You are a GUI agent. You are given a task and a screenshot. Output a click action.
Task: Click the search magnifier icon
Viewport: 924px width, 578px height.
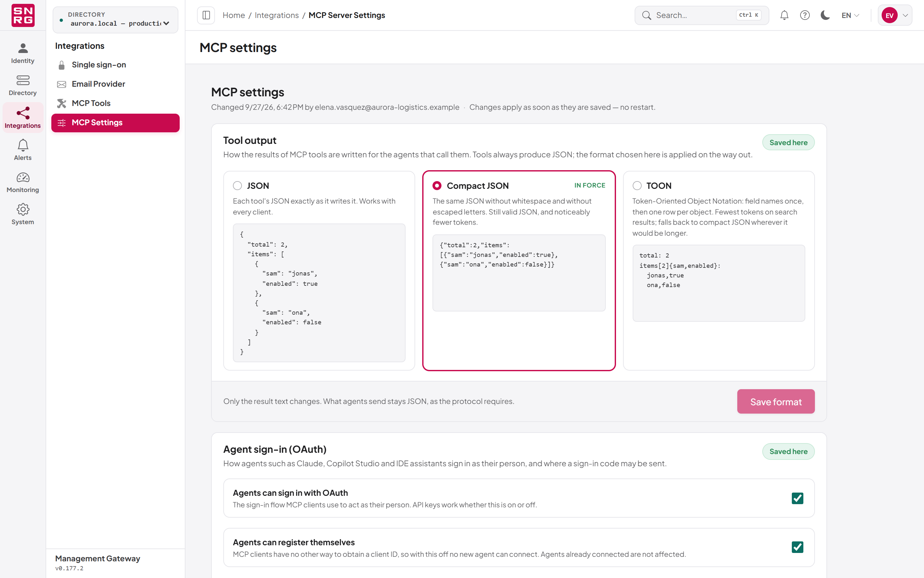646,15
